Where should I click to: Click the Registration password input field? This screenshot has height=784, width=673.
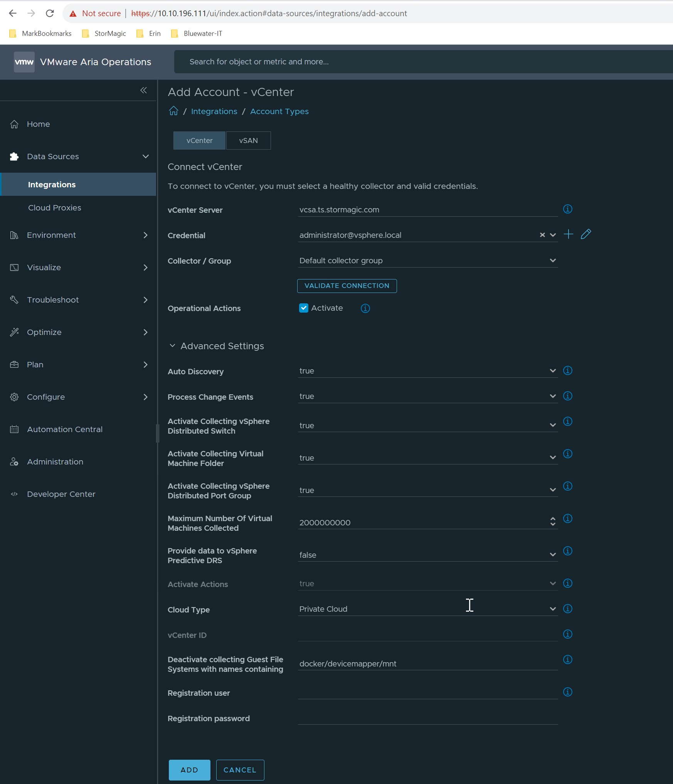(x=428, y=718)
